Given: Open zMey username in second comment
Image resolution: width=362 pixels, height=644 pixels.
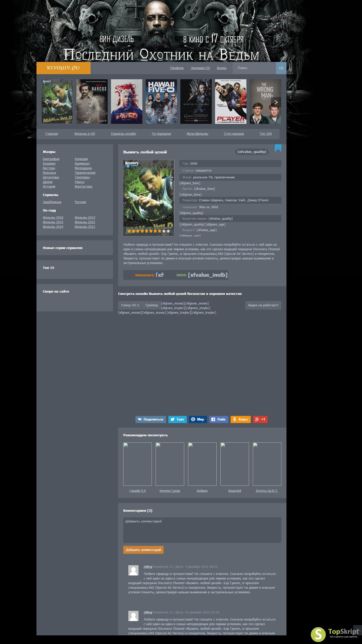Looking at the screenshot, I should point(148,612).
